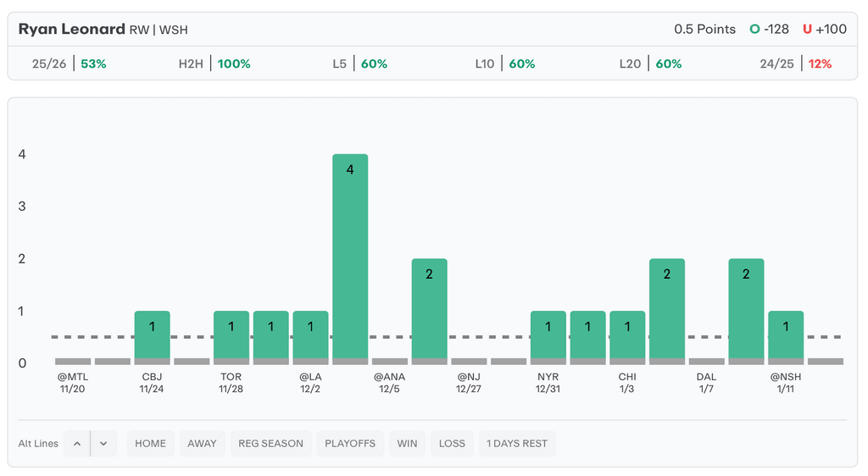Switch to the 25/26 season split
Viewport: 868px width, 476px height.
pos(69,64)
